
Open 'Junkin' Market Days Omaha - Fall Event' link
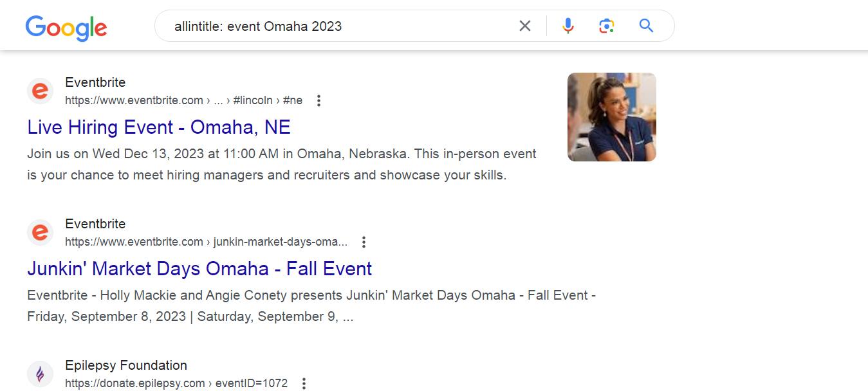point(199,268)
